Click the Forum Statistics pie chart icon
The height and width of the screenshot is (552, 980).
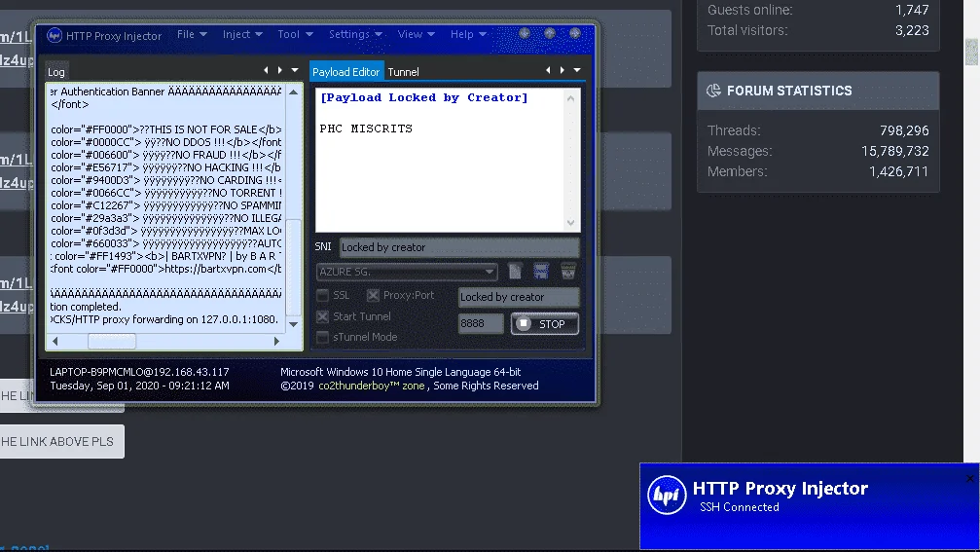click(x=713, y=91)
